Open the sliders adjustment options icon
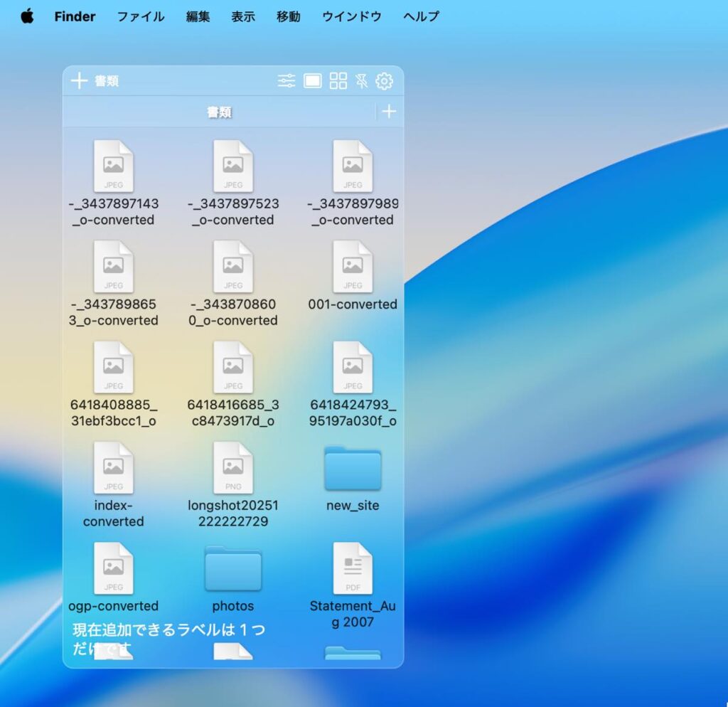The height and width of the screenshot is (707, 728). point(287,81)
